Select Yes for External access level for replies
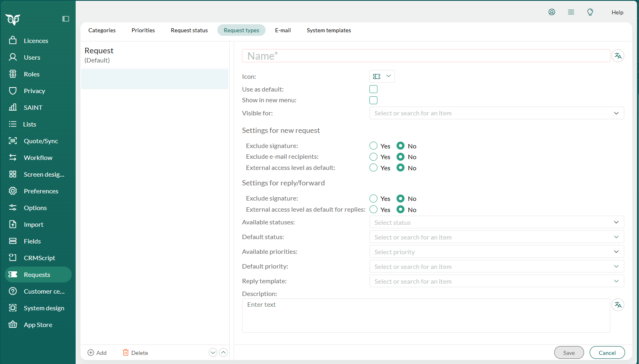Screen dimensions: 639x364 (x=373, y=210)
